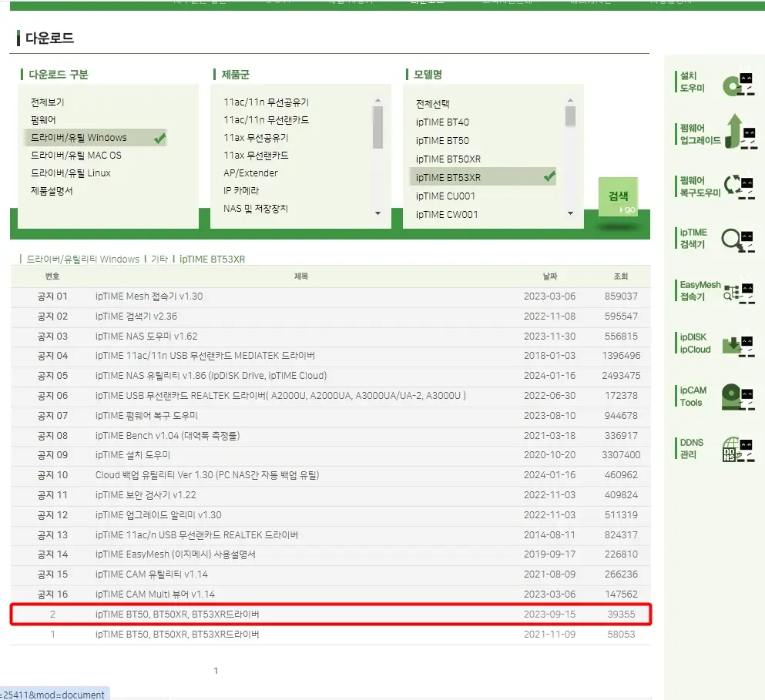The width and height of the screenshot is (765, 700).
Task: Click 조회 column header
Action: point(621,276)
